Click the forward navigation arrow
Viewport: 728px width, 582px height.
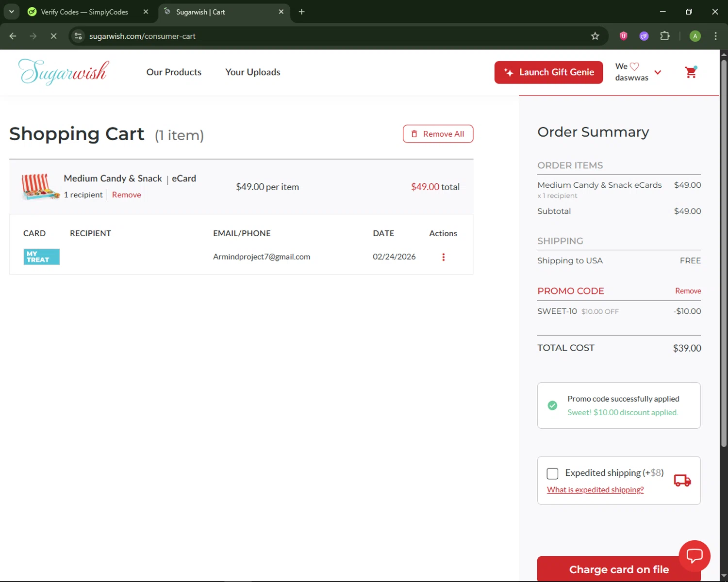pyautogui.click(x=33, y=36)
